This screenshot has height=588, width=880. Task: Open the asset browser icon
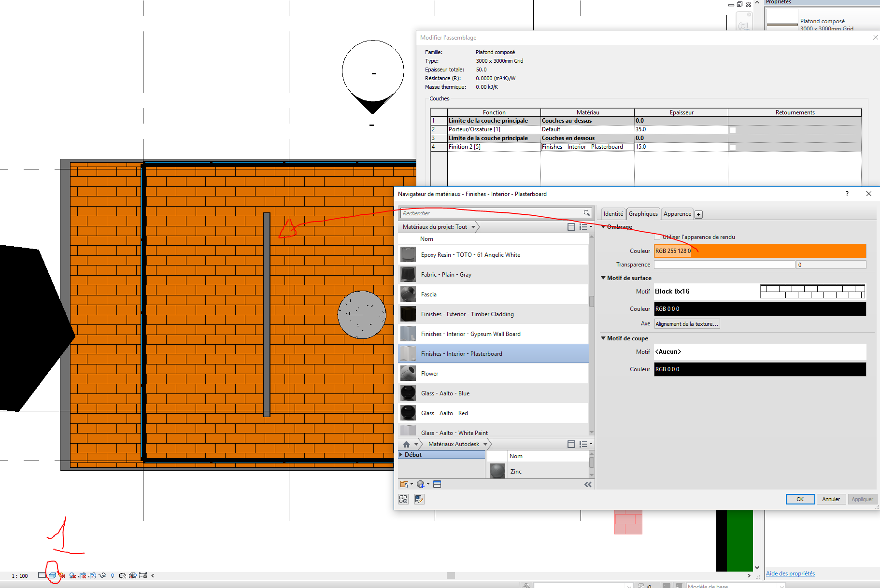[x=437, y=484]
